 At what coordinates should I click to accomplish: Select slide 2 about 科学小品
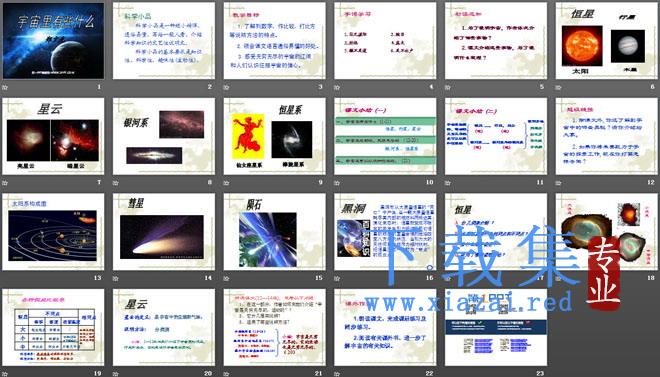coord(164,41)
